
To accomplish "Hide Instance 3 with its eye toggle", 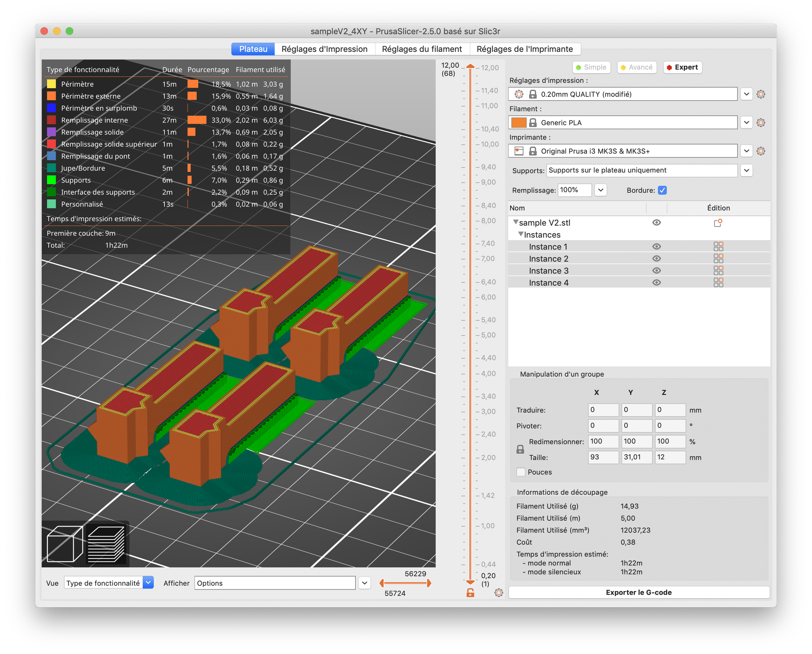I will pyautogui.click(x=656, y=270).
